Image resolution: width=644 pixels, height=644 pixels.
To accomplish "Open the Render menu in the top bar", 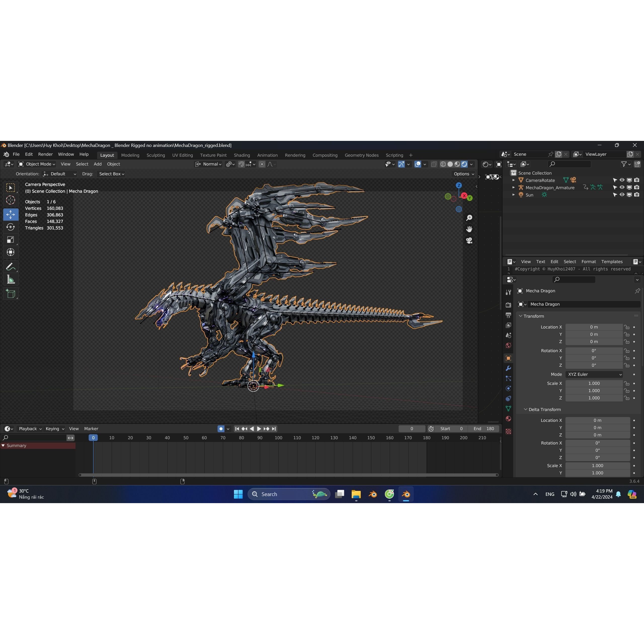I will coord(45,154).
